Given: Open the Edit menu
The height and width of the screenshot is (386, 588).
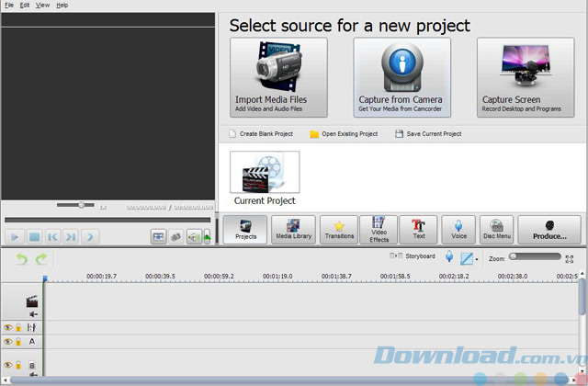Looking at the screenshot, I should [x=25, y=6].
